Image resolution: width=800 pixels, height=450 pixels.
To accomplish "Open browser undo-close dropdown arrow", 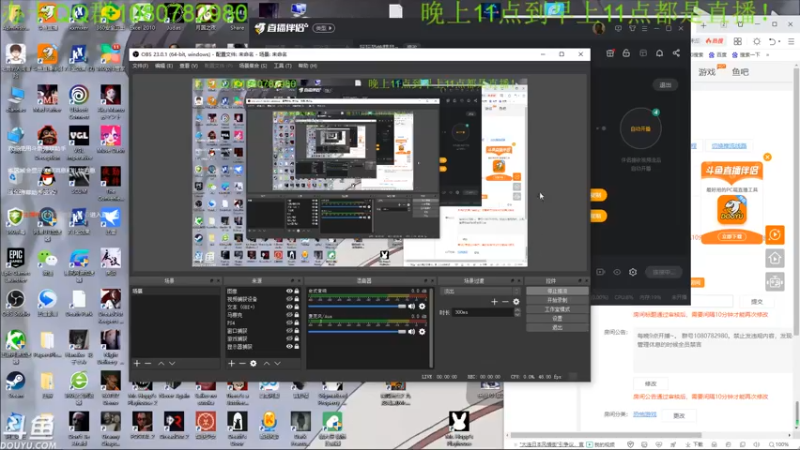I will (x=779, y=41).
